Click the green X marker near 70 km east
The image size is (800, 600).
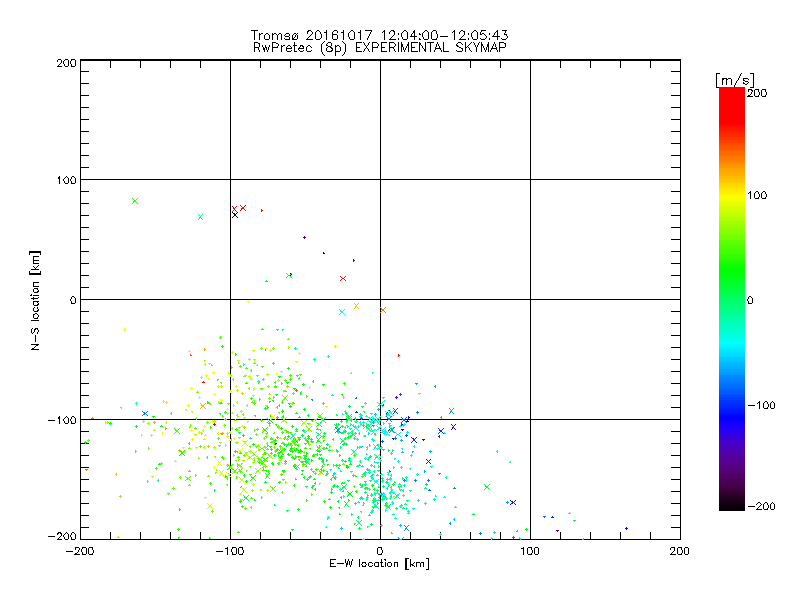487,487
